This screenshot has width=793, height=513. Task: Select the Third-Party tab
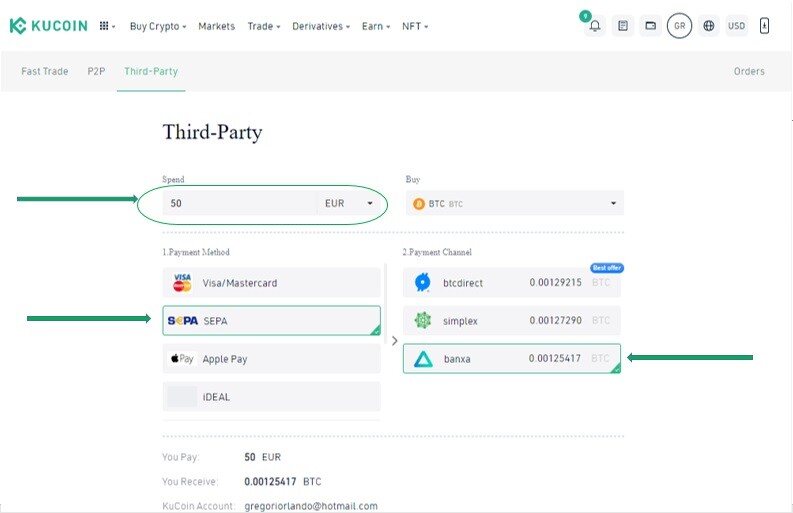point(151,71)
